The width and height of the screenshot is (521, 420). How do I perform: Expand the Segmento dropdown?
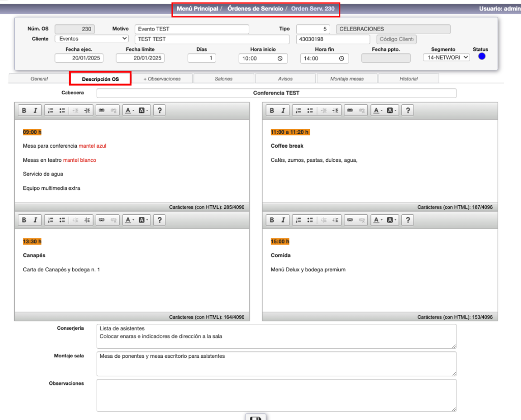coord(446,58)
